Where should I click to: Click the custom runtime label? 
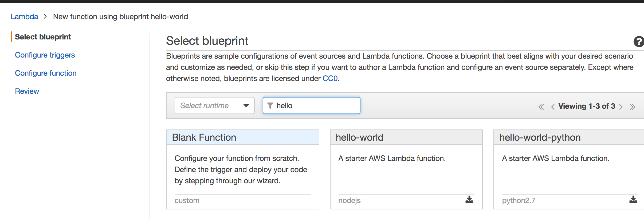pyautogui.click(x=187, y=200)
